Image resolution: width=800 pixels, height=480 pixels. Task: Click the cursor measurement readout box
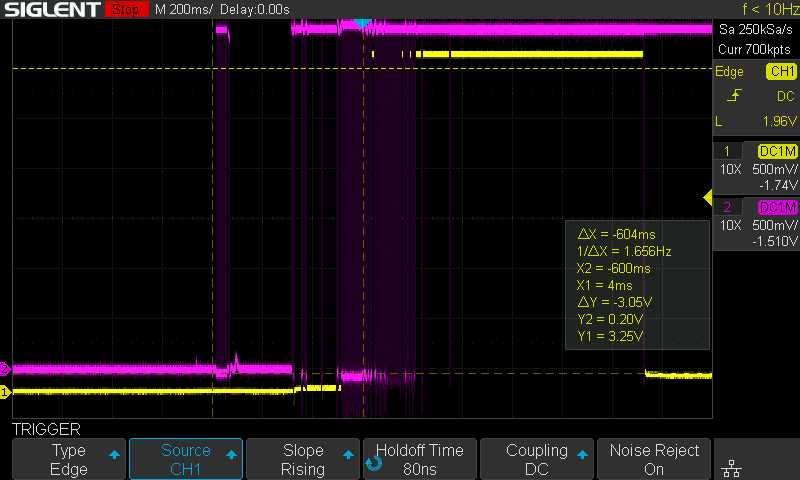click(637, 285)
